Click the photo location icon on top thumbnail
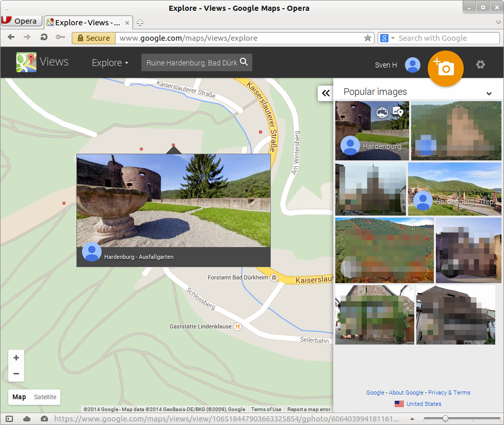Image resolution: width=504 pixels, height=425 pixels. pos(398,112)
